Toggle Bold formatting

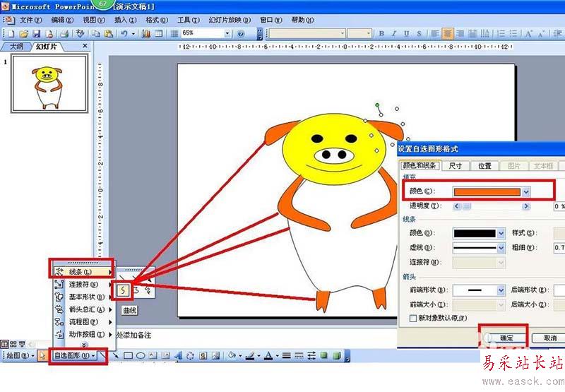coord(381,33)
